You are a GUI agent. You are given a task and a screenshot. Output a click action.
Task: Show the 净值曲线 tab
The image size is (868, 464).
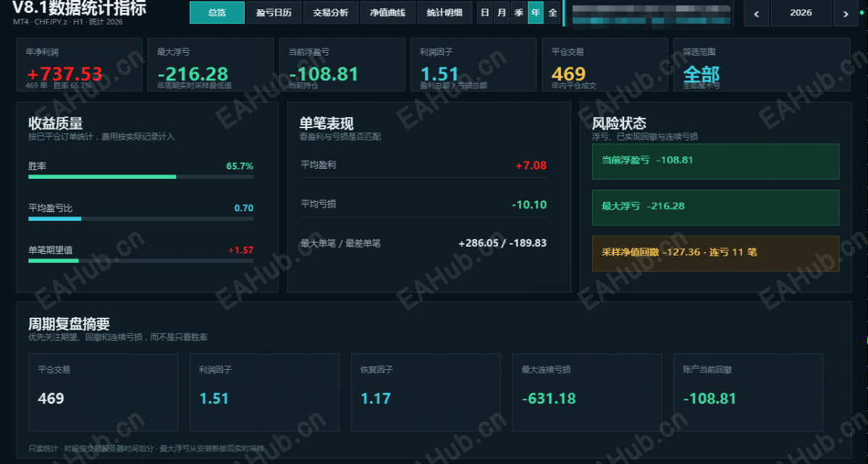pyautogui.click(x=387, y=13)
